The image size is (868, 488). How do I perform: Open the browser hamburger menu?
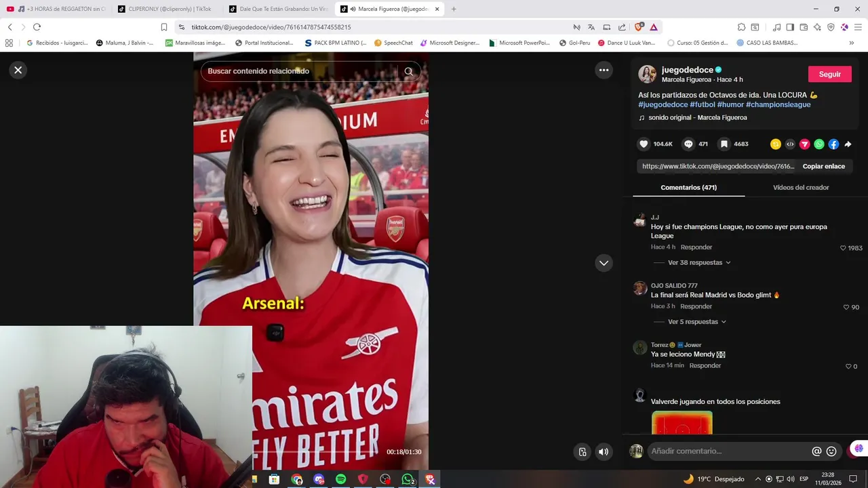point(858,27)
